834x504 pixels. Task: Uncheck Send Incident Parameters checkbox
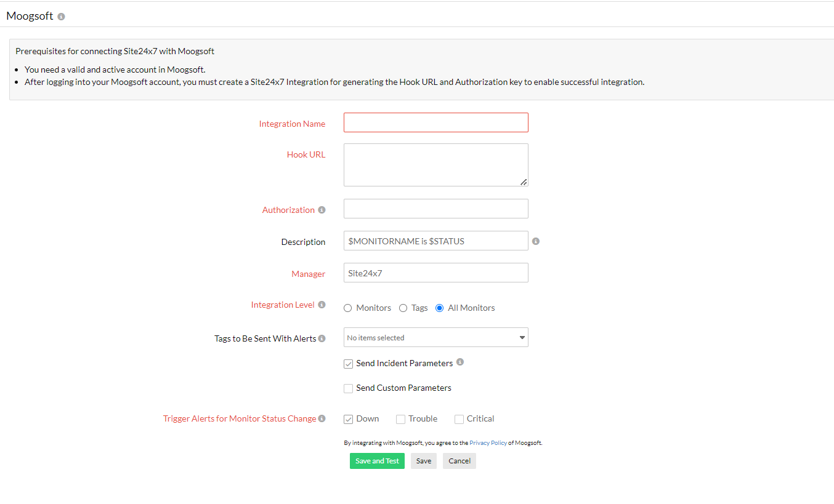click(x=349, y=364)
